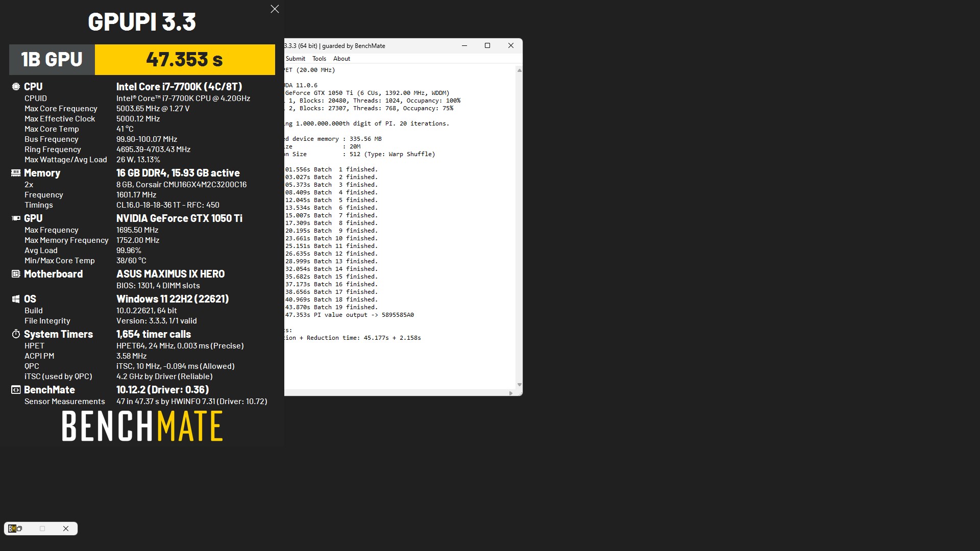Click the ASUS MAXIMUS IX HERO heading
The width and height of the screenshot is (980, 551).
tap(170, 274)
